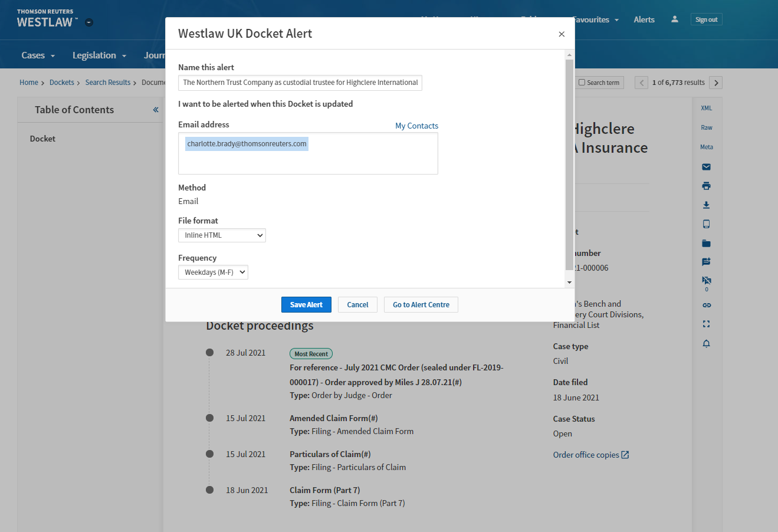Click the Meta view option

707,147
